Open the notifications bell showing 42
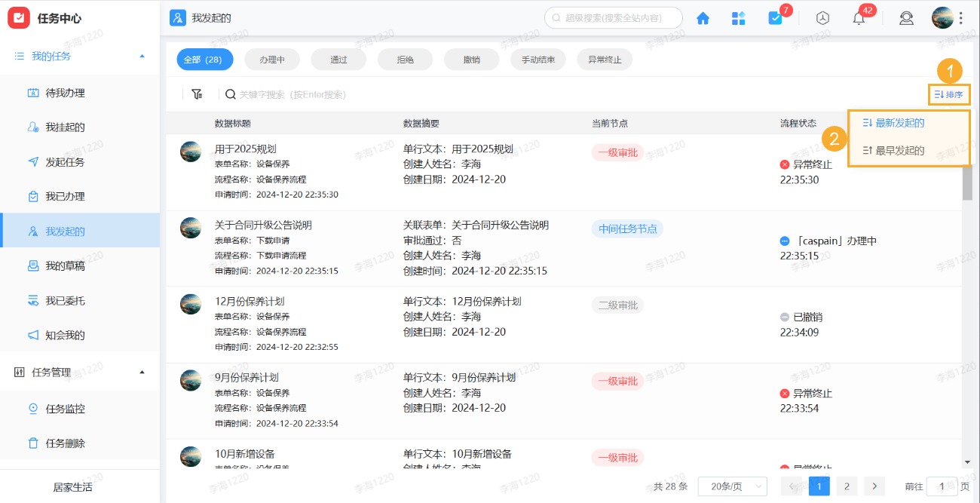 coord(858,17)
